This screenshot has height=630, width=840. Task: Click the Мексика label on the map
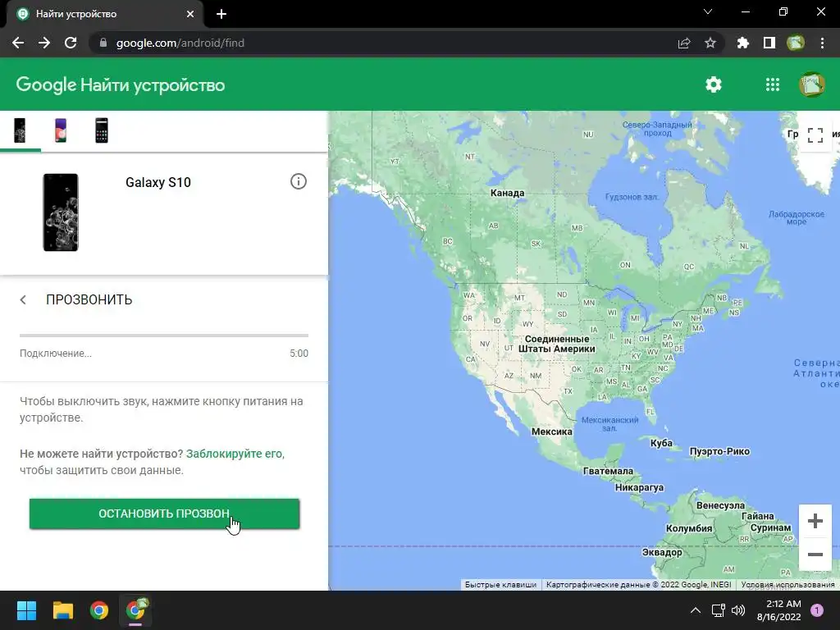pos(552,431)
